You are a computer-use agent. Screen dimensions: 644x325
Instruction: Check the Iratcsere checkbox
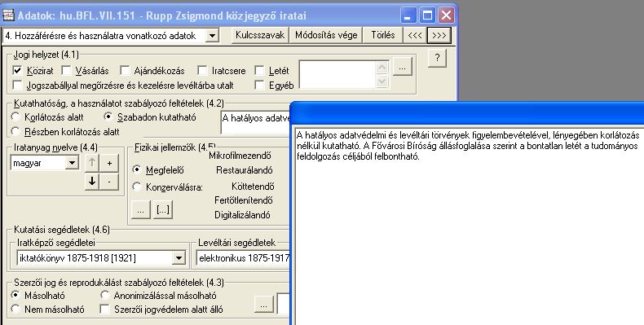click(202, 71)
